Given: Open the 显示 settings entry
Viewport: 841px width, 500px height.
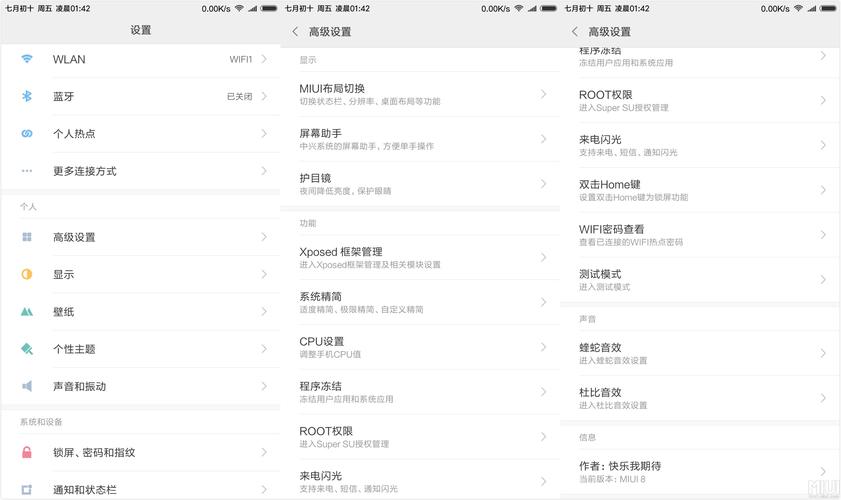Looking at the screenshot, I should tap(141, 274).
